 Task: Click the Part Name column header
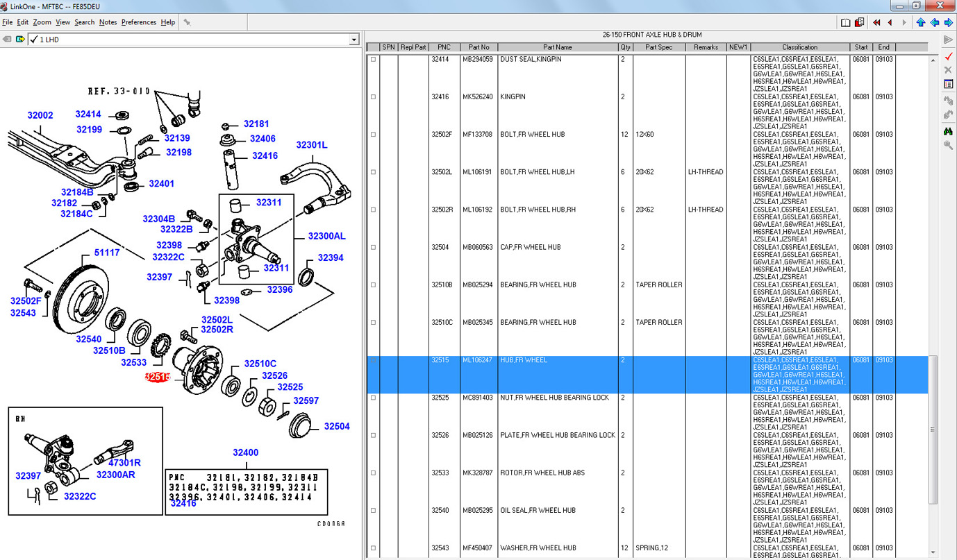point(558,47)
